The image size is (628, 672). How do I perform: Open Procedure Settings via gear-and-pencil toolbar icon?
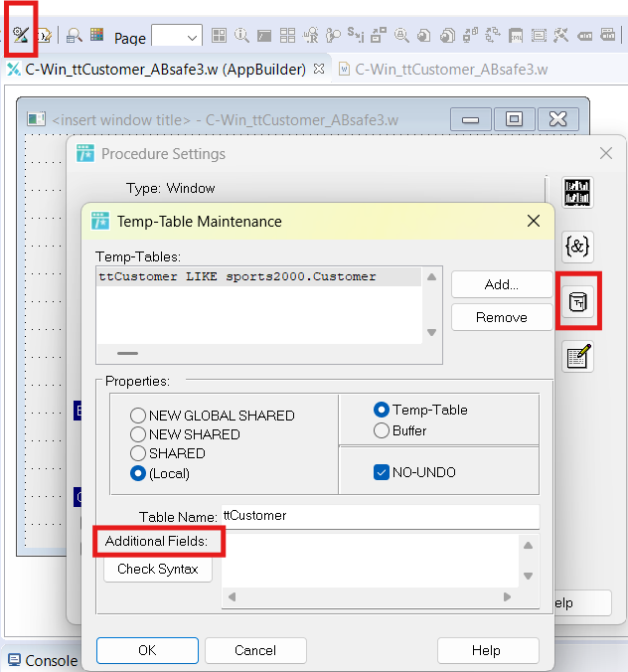pyautogui.click(x=20, y=35)
